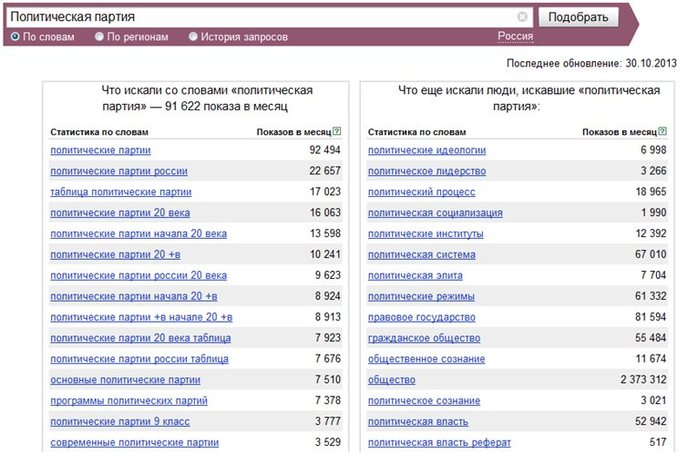Select the 'По регионам' radio button
688x455 pixels.
(99, 36)
